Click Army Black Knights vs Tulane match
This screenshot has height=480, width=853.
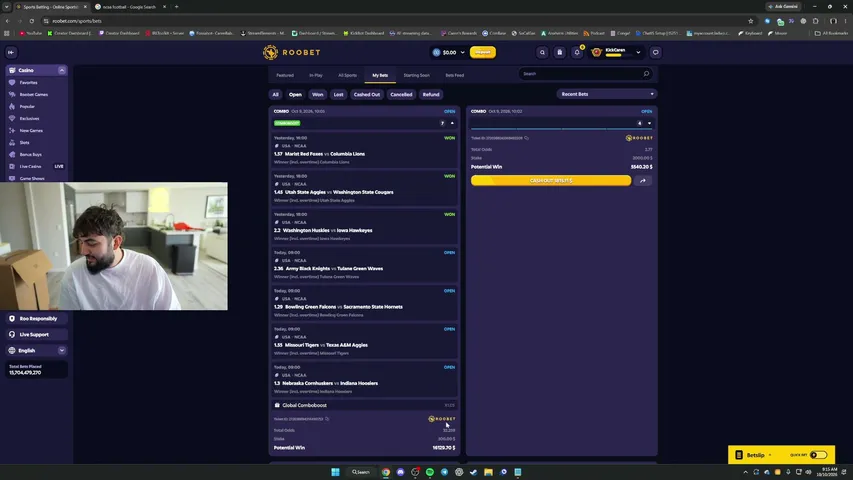pyautogui.click(x=333, y=268)
